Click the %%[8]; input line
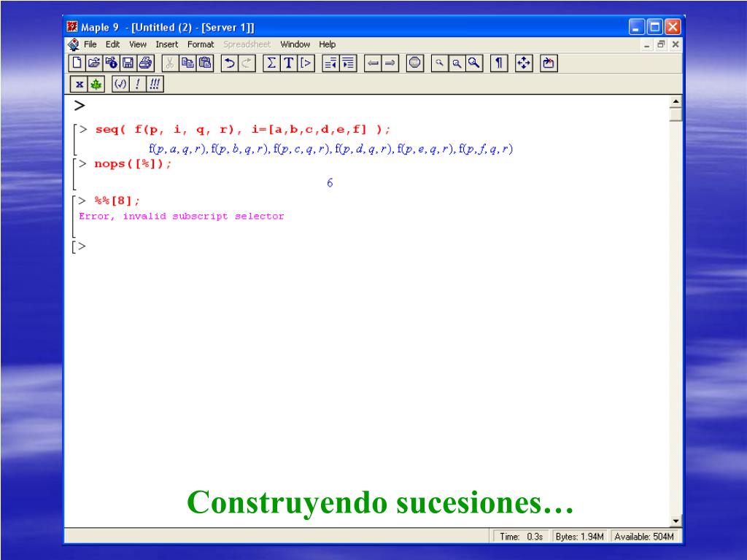Image resolution: width=747 pixels, height=560 pixels. click(117, 201)
